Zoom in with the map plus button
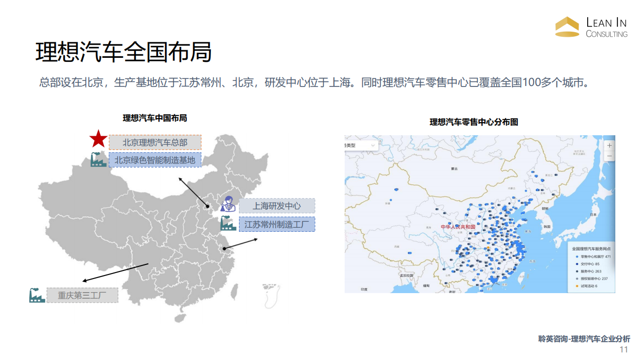Viewport: 644px width, 362px height. pos(610,145)
